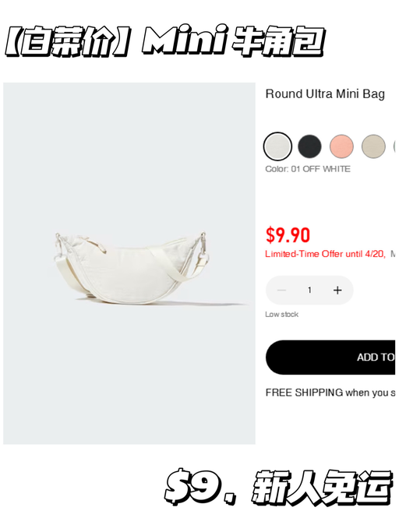
Task: Choose the black color swatch
Action: [x=309, y=146]
